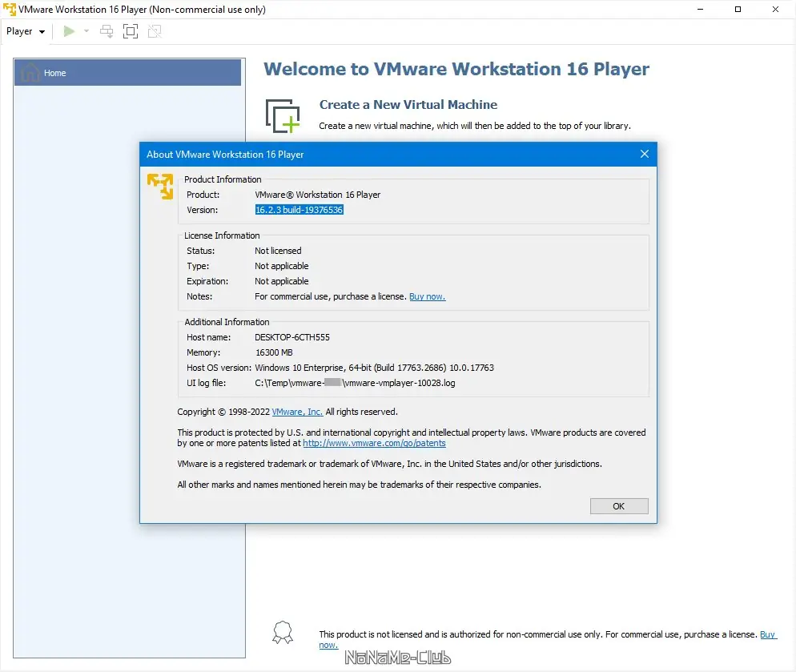Click the Welcome to VMware Workstation 16 Player heading

[456, 69]
